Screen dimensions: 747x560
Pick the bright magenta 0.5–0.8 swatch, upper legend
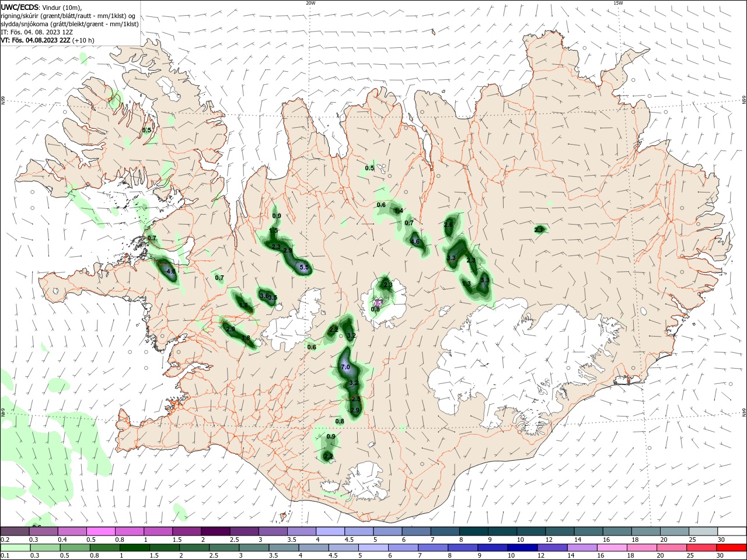[x=100, y=531]
